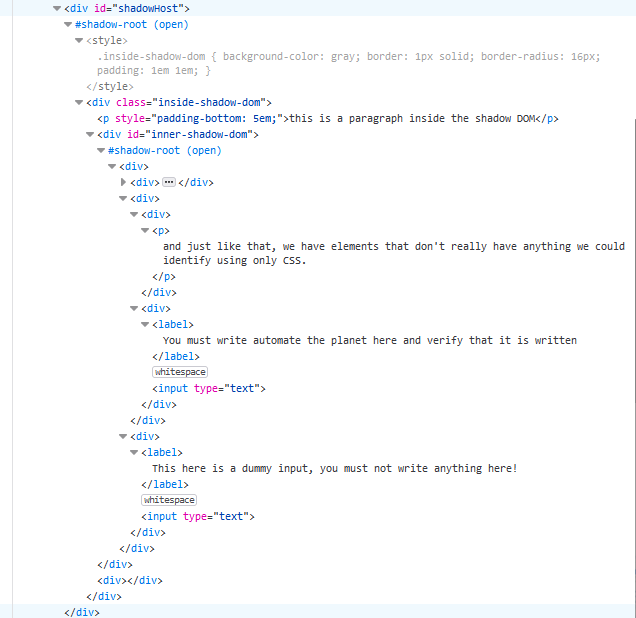Expand the collapsed div with ellipsis badge
The image size is (636, 618).
[123, 182]
